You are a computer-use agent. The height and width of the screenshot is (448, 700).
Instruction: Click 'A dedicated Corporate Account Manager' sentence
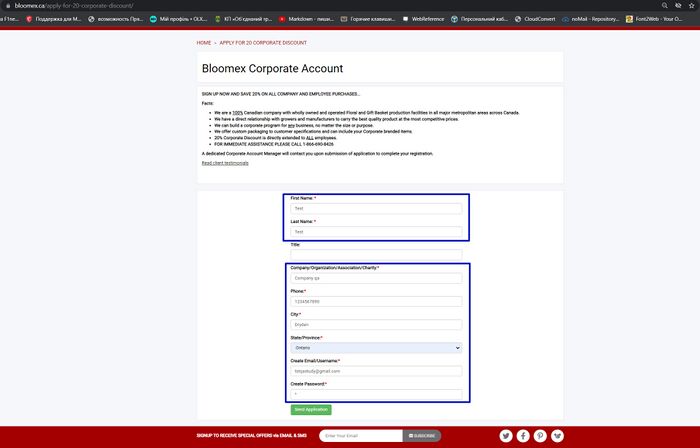[x=317, y=153]
